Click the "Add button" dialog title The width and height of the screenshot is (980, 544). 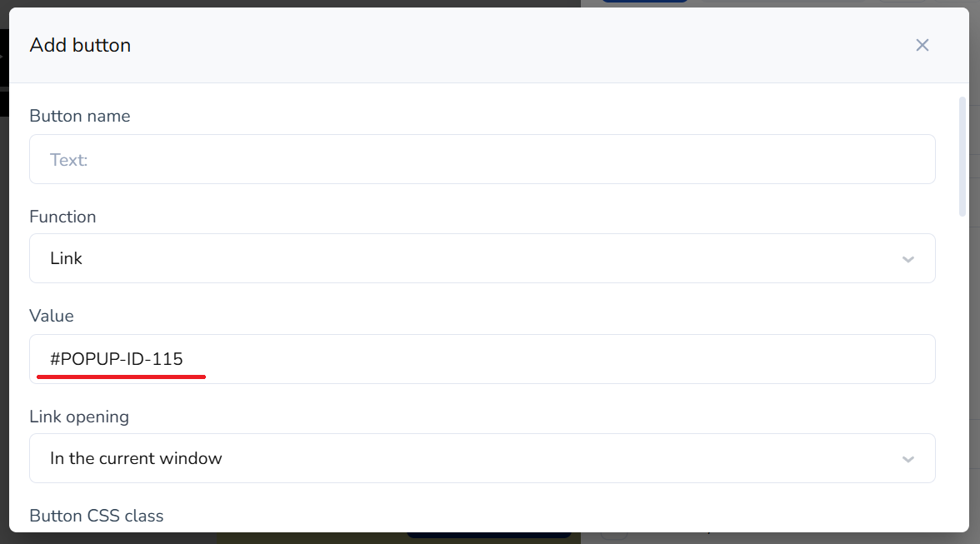[x=80, y=45]
